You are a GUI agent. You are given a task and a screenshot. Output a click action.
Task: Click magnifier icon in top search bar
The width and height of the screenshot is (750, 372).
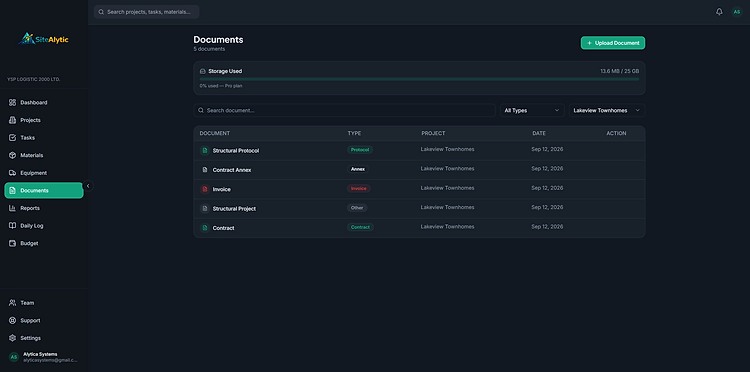tap(101, 12)
